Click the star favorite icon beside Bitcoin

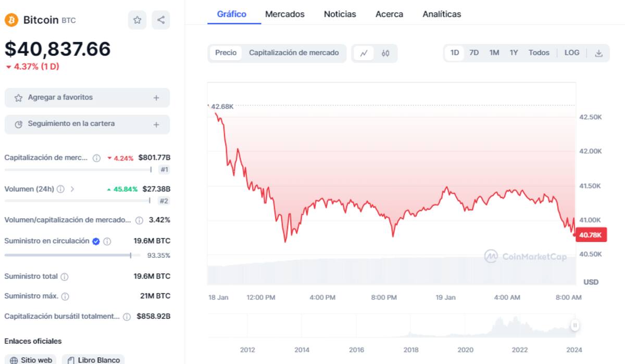(x=137, y=20)
